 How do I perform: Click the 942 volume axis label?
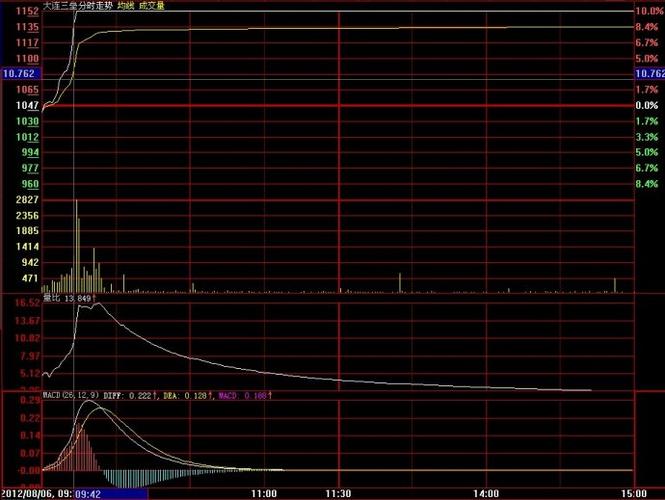coord(30,262)
